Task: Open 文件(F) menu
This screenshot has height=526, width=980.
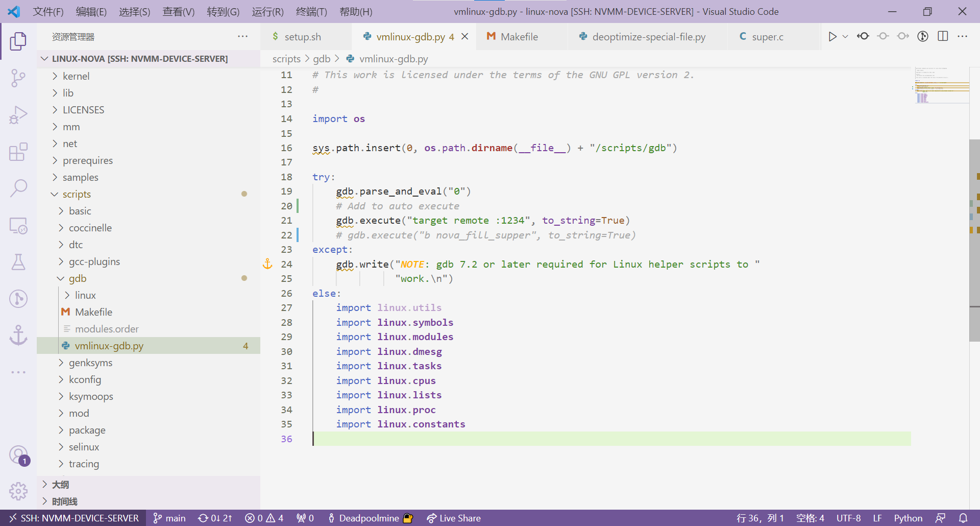Action: [x=48, y=11]
